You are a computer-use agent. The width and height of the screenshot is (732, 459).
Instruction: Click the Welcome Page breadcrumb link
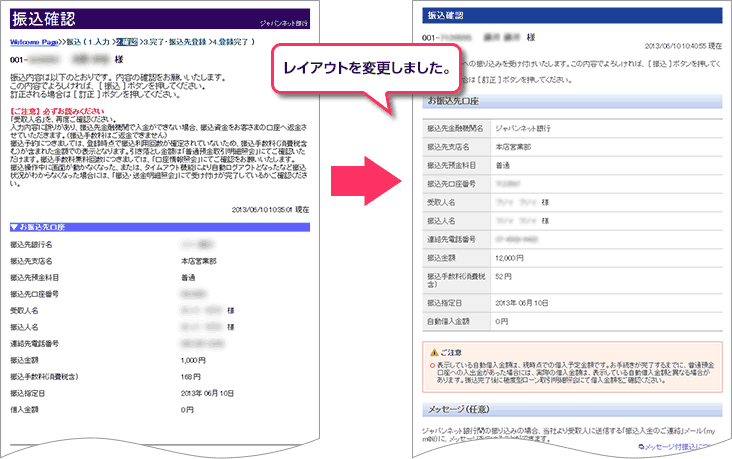(x=34, y=41)
